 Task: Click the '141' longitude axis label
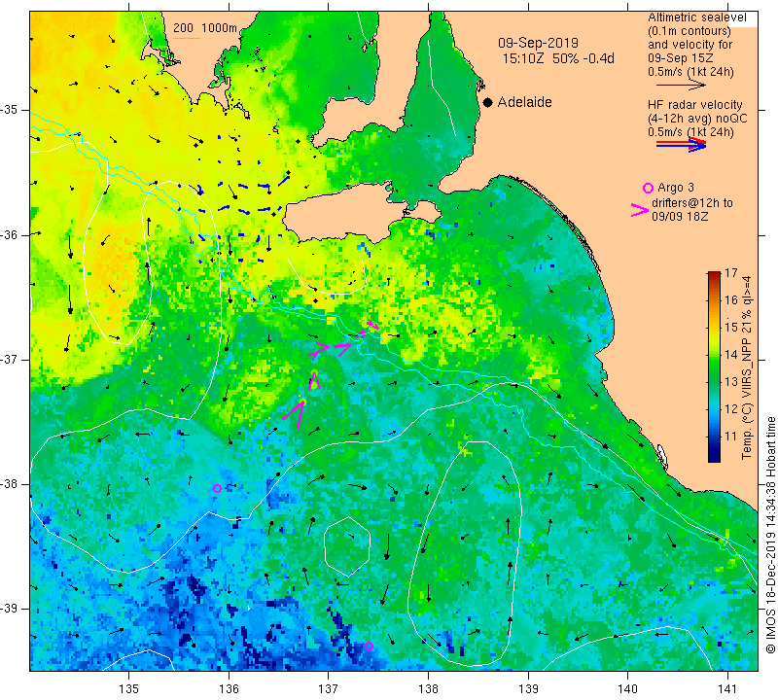coord(727,689)
